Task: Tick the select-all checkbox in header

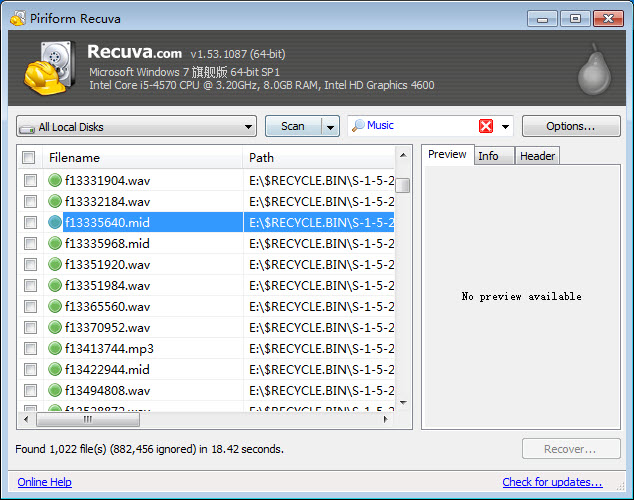Action: coord(28,157)
